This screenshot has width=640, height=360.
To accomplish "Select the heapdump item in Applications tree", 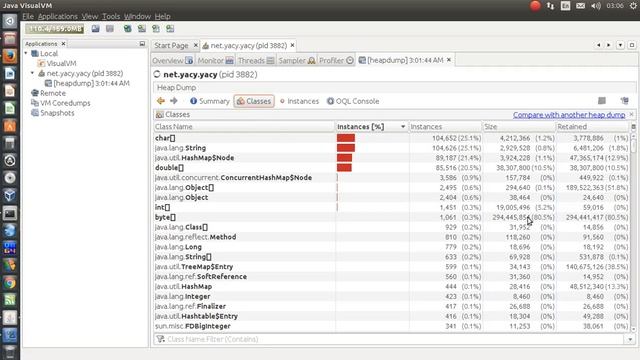I will pyautogui.click(x=87, y=83).
